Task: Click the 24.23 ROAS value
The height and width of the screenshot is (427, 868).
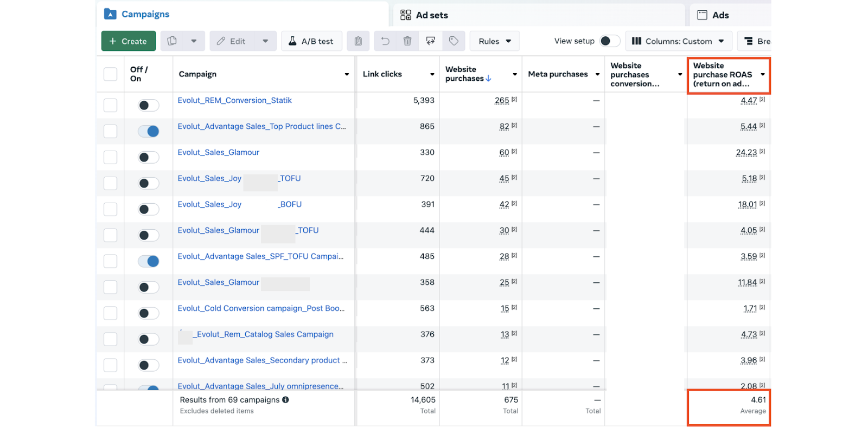Action: pos(746,152)
